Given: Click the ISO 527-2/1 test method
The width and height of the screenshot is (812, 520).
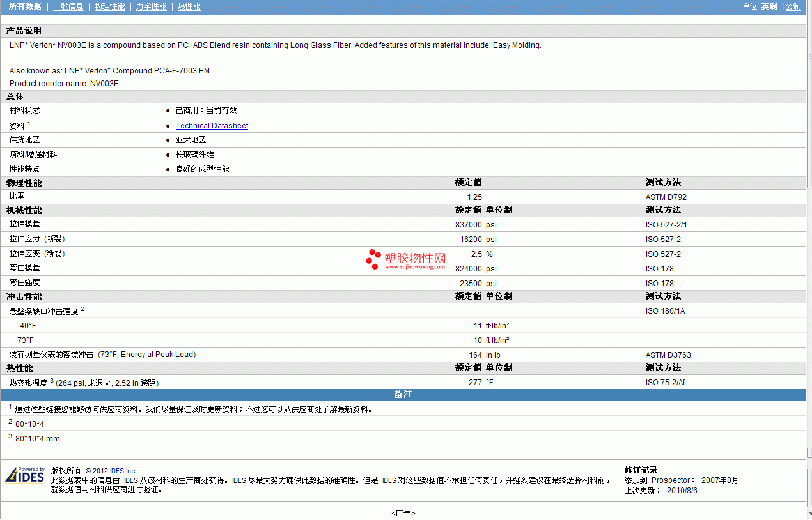Looking at the screenshot, I should click(x=666, y=225).
